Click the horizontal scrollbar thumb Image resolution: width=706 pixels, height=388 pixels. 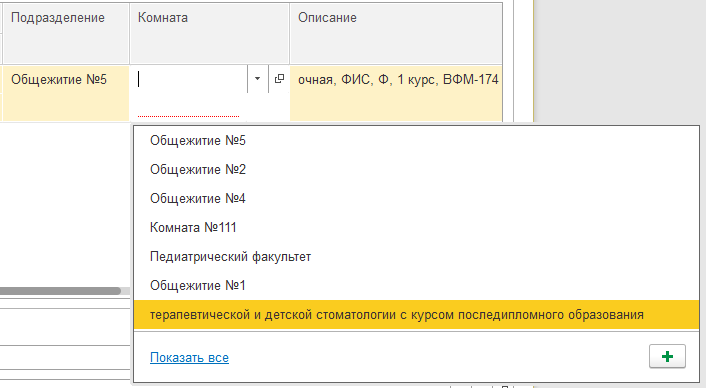[60, 291]
